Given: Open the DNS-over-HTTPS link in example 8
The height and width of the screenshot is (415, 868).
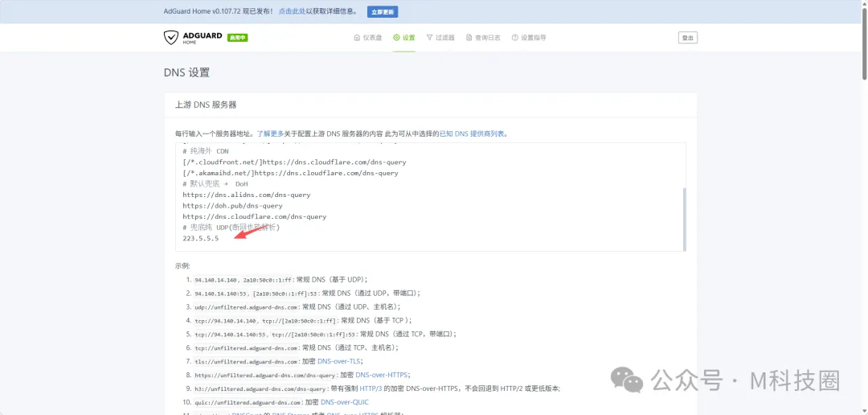Looking at the screenshot, I should coord(383,375).
